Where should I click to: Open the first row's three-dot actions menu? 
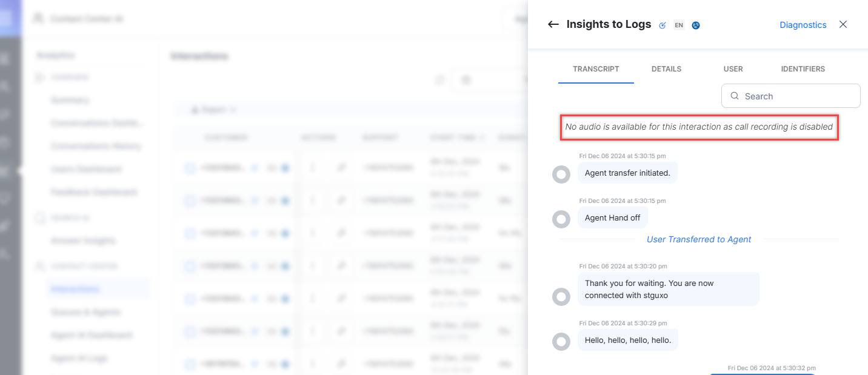pos(313,168)
